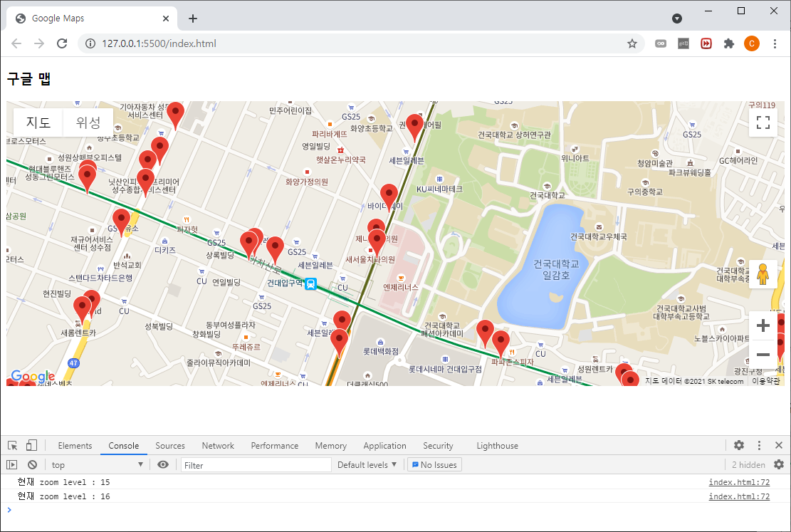The height and width of the screenshot is (532, 791).
Task: Close the DevTools panel
Action: tap(779, 445)
